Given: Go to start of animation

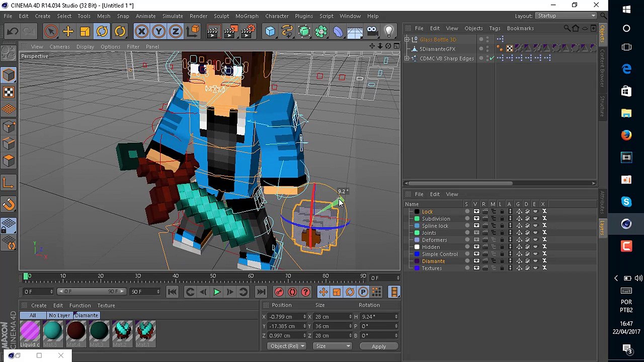Looking at the screenshot, I should click(172, 292).
